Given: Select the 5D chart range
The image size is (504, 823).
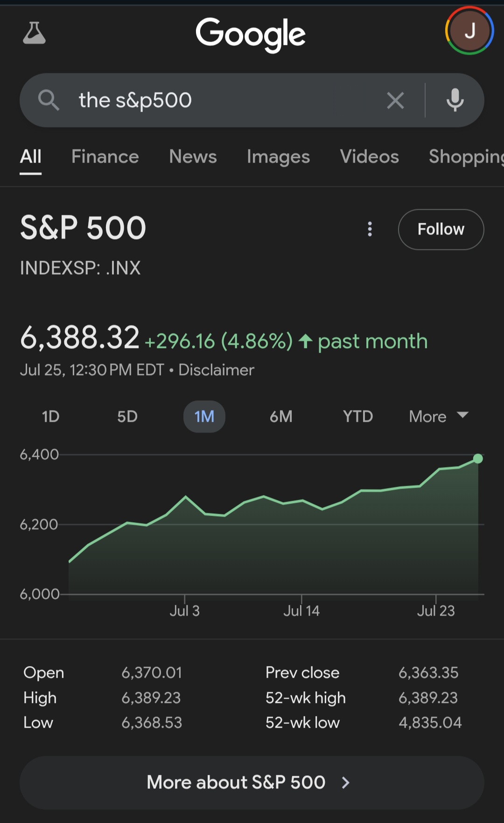Looking at the screenshot, I should [127, 417].
